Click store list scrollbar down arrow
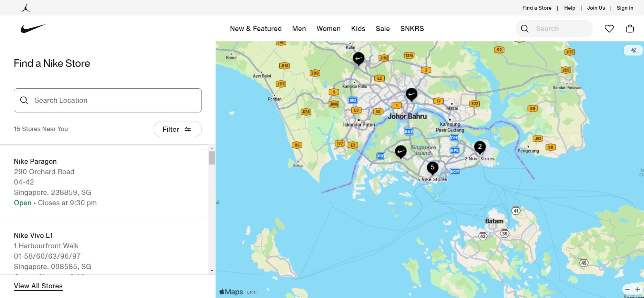Screen dimensions: 644x298 pos(212,271)
